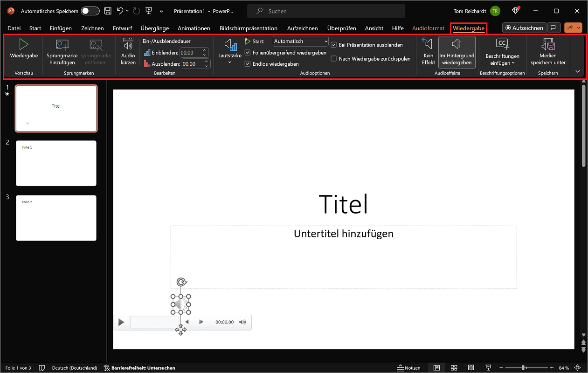Image resolution: width=588 pixels, height=373 pixels.
Task: Click the audio speaker icon on slide
Action: [x=180, y=304]
